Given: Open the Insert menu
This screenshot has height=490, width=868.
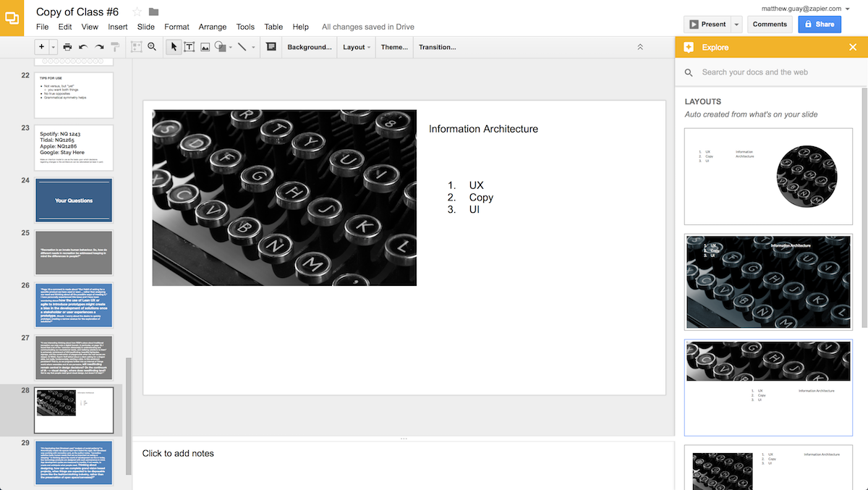Looking at the screenshot, I should coord(118,27).
